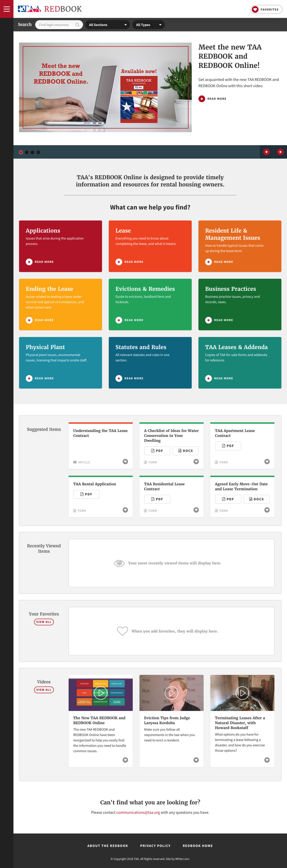Download PDF for Agreed Early Move-Out Date

[x=228, y=499]
